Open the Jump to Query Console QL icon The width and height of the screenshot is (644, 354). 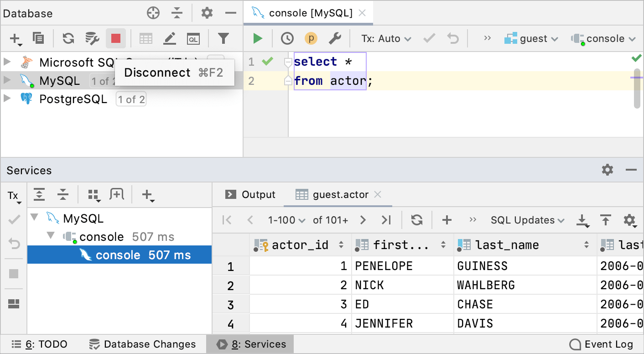tap(193, 38)
